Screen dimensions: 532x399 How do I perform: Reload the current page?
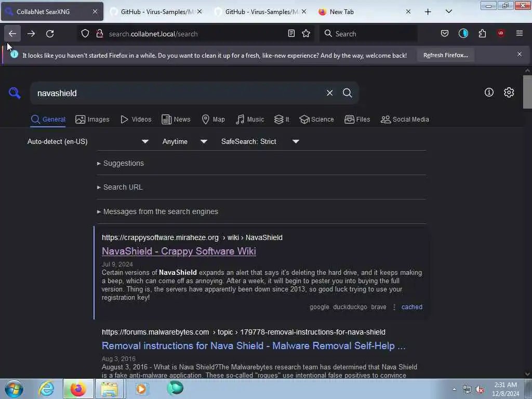[50, 34]
